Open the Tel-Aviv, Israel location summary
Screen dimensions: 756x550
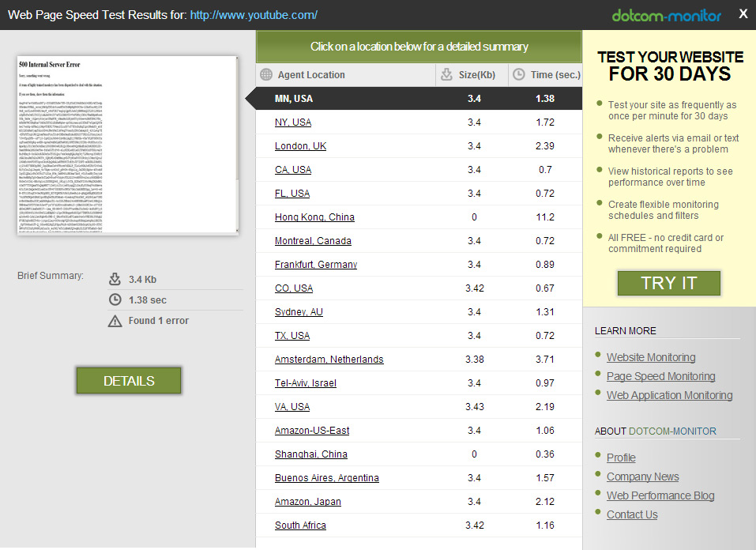tap(306, 382)
